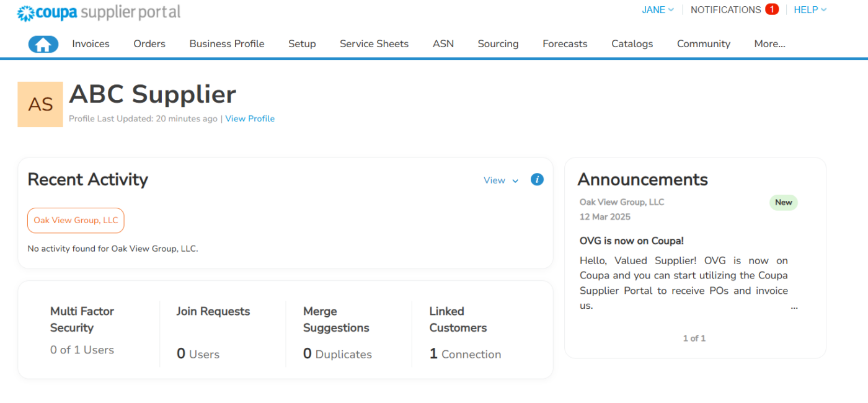Switch to the Invoices tab
The height and width of the screenshot is (403, 868).
pos(91,43)
